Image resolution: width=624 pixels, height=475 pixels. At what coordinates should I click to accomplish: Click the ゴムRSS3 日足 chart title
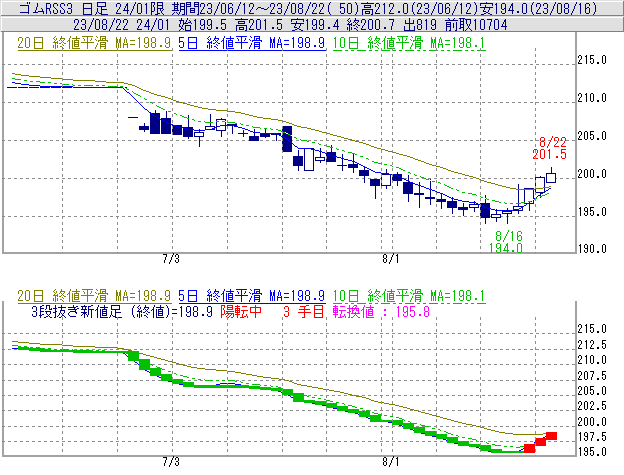(x=60, y=8)
